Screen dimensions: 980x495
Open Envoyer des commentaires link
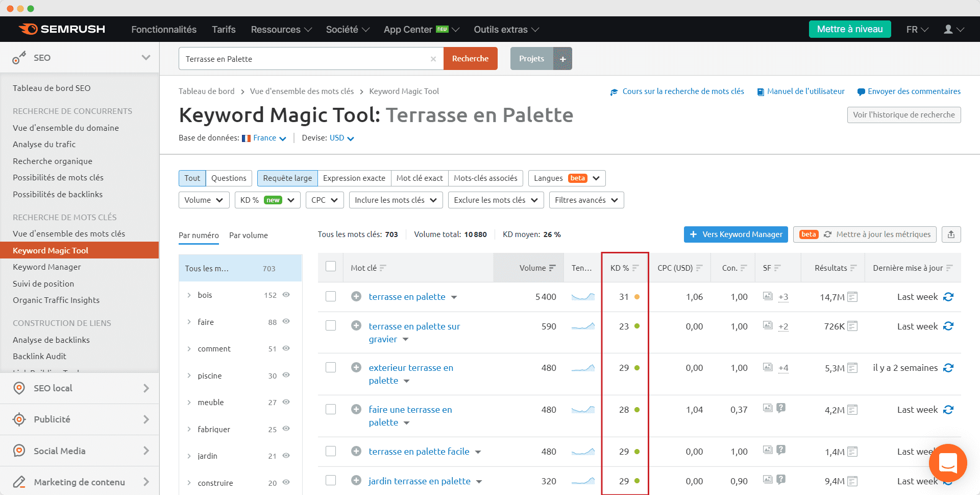click(x=909, y=91)
